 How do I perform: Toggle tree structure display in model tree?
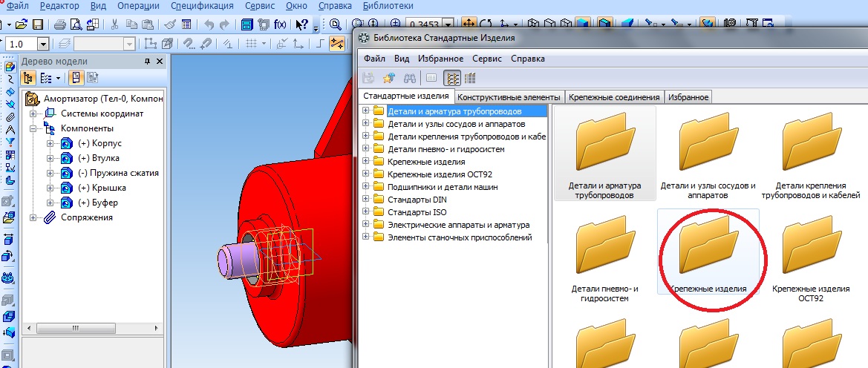tap(29, 78)
